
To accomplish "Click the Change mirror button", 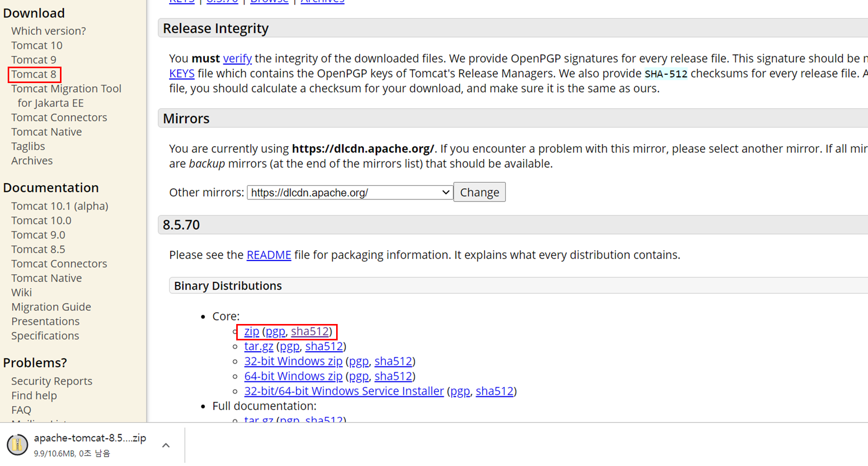I will pos(480,192).
